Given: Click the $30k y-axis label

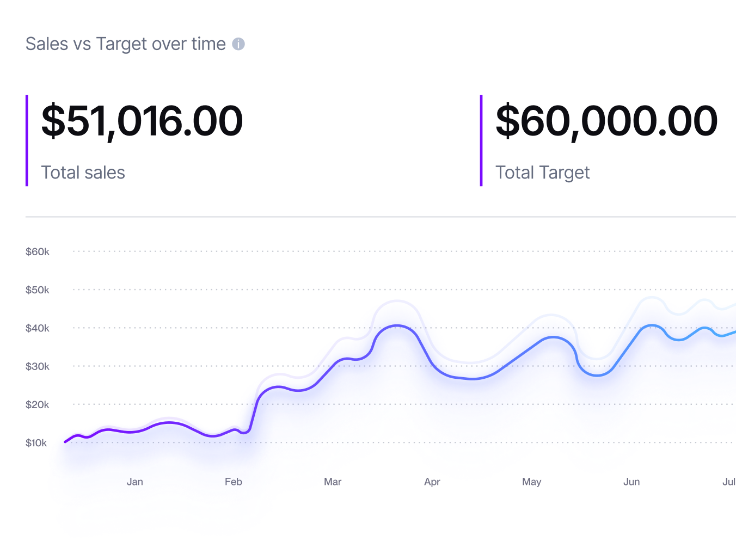Looking at the screenshot, I should click(38, 366).
